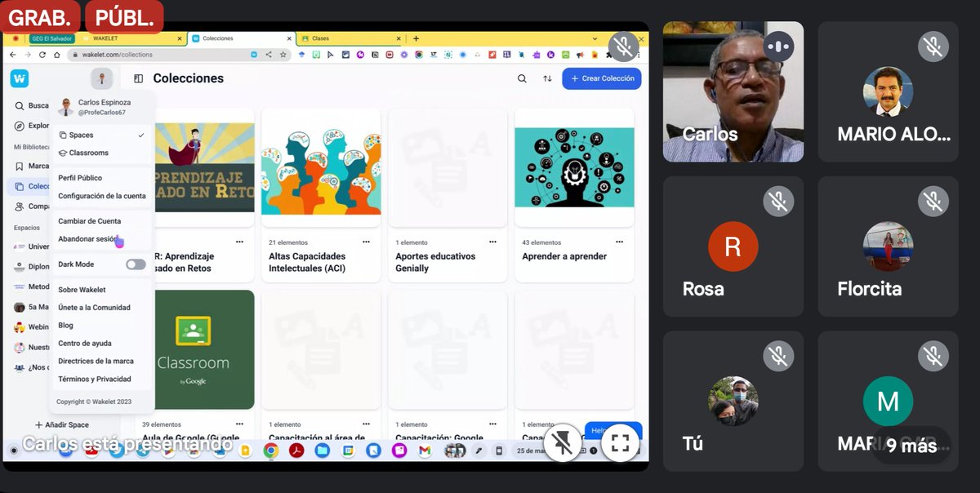
Task: Open Directrices de la marca link
Action: (96, 361)
